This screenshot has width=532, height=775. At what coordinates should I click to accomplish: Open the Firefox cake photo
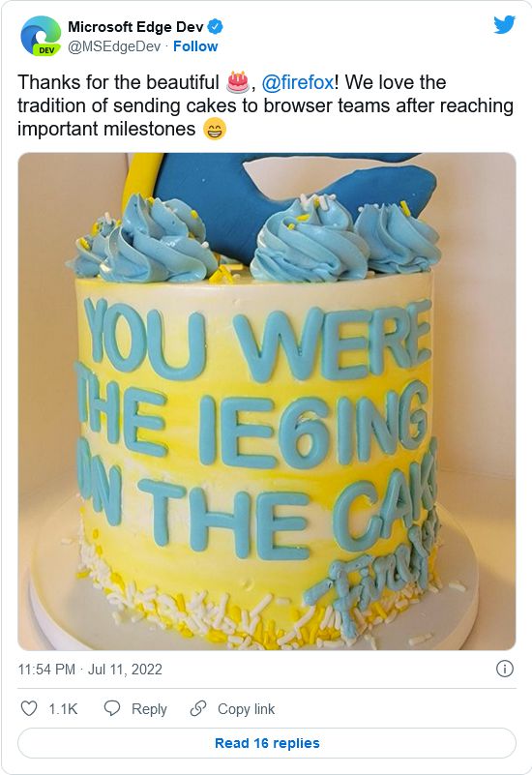click(267, 402)
